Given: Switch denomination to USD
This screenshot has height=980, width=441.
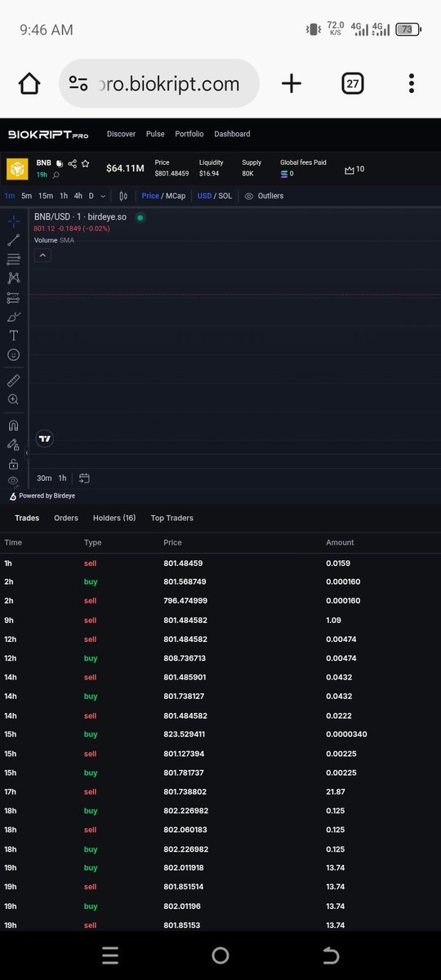Looking at the screenshot, I should coord(204,196).
